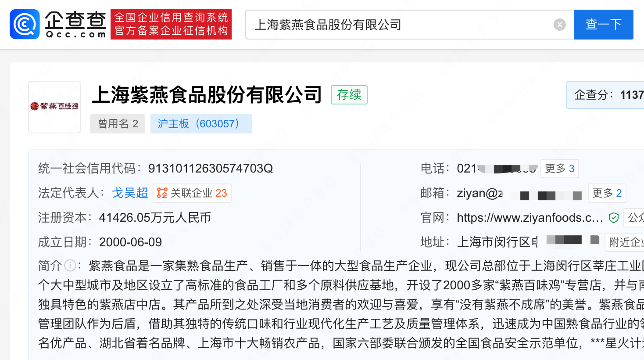
Task: Click the 存续 status tag
Action: tap(349, 95)
